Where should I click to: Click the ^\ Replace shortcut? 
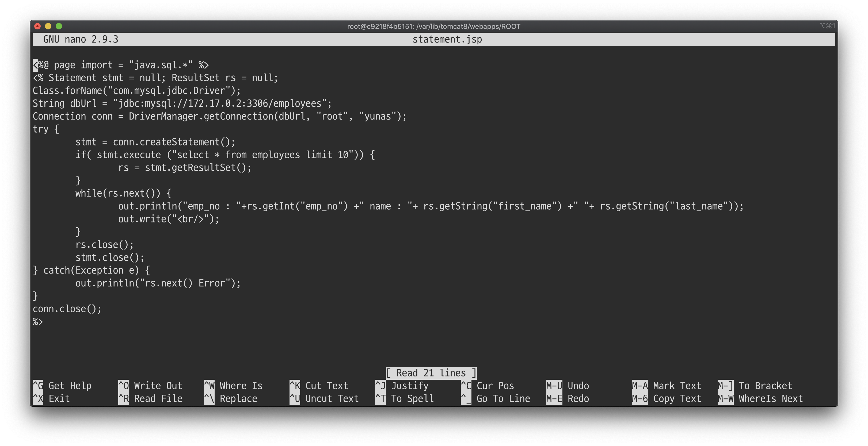(x=230, y=398)
